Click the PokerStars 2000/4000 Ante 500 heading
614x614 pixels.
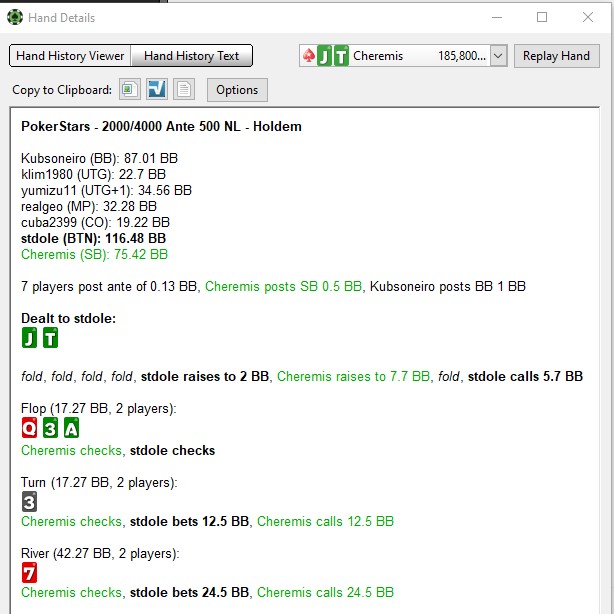pyautogui.click(x=161, y=126)
